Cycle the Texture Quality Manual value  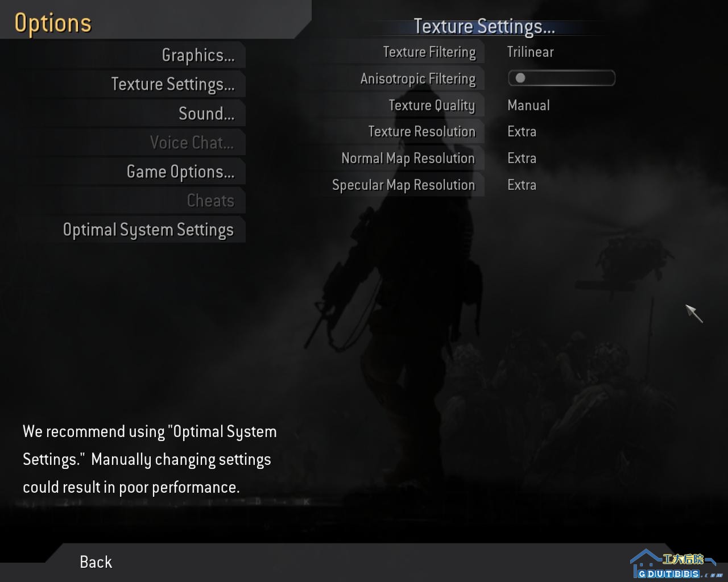[x=528, y=106]
